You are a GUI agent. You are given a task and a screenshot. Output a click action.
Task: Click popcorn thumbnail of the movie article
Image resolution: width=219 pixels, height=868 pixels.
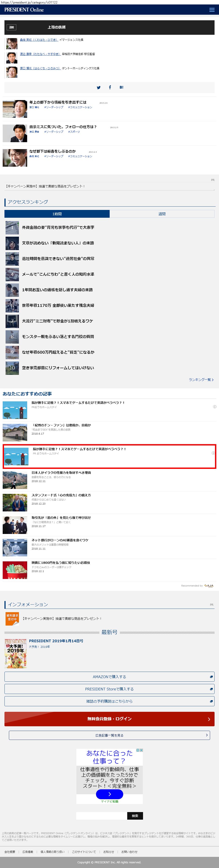tap(15, 570)
